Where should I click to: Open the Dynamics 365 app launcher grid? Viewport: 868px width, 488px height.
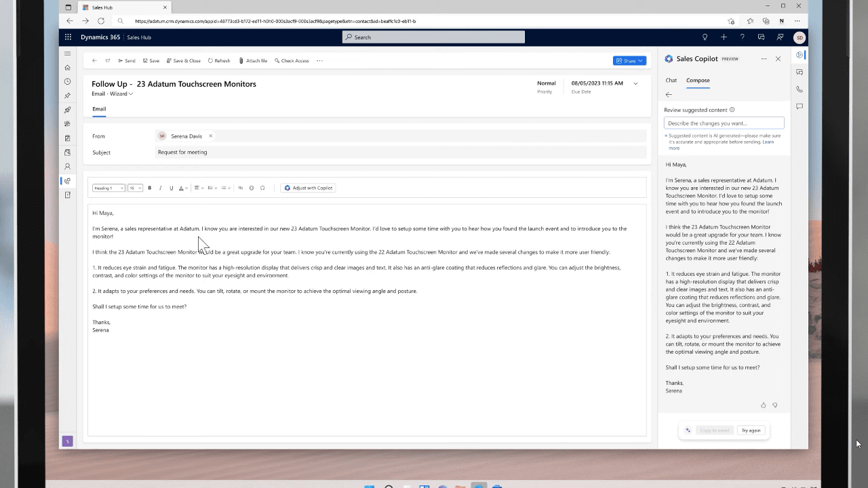(68, 37)
